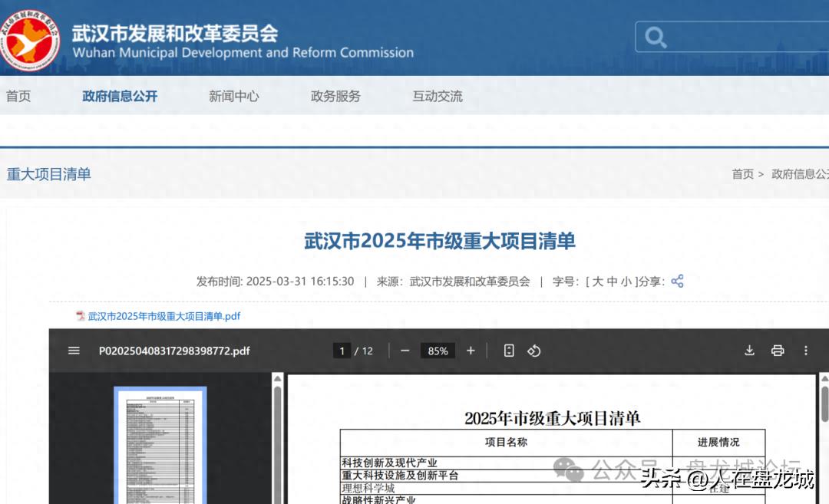
Task: Click the 项目名称 table header
Action: click(506, 442)
